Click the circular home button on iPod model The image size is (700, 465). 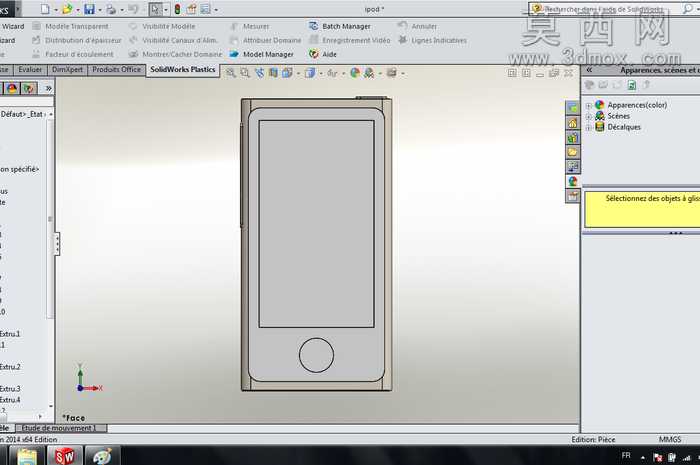(x=316, y=355)
